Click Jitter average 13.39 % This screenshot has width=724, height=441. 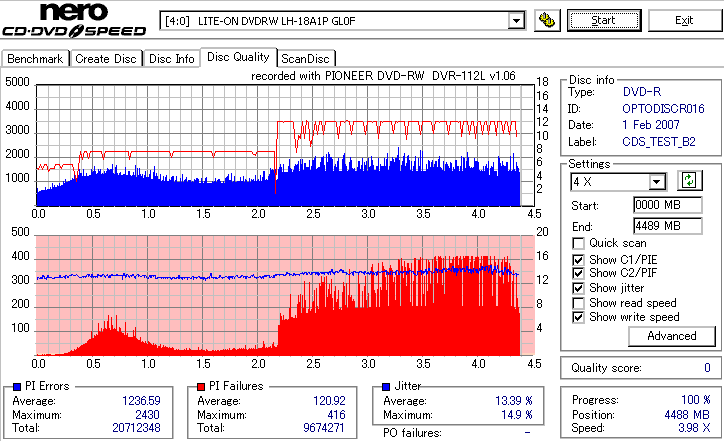(x=514, y=400)
